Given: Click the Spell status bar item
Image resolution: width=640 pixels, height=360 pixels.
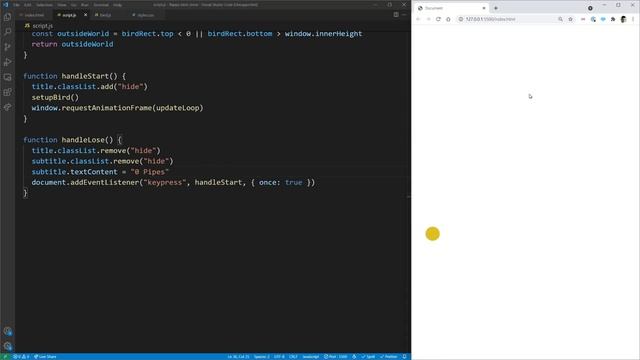Looking at the screenshot, I should coord(368,356).
